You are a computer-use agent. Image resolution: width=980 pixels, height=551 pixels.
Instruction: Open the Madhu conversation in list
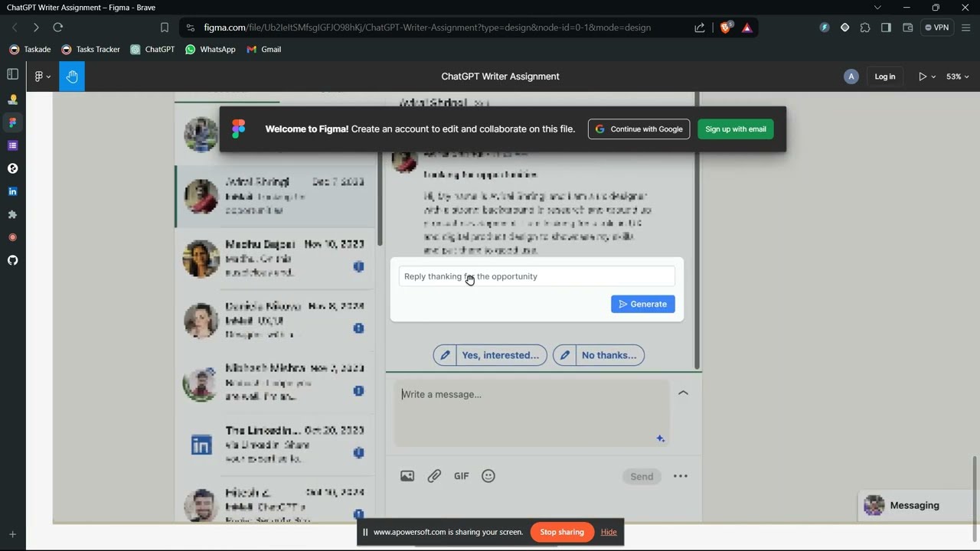pos(276,259)
